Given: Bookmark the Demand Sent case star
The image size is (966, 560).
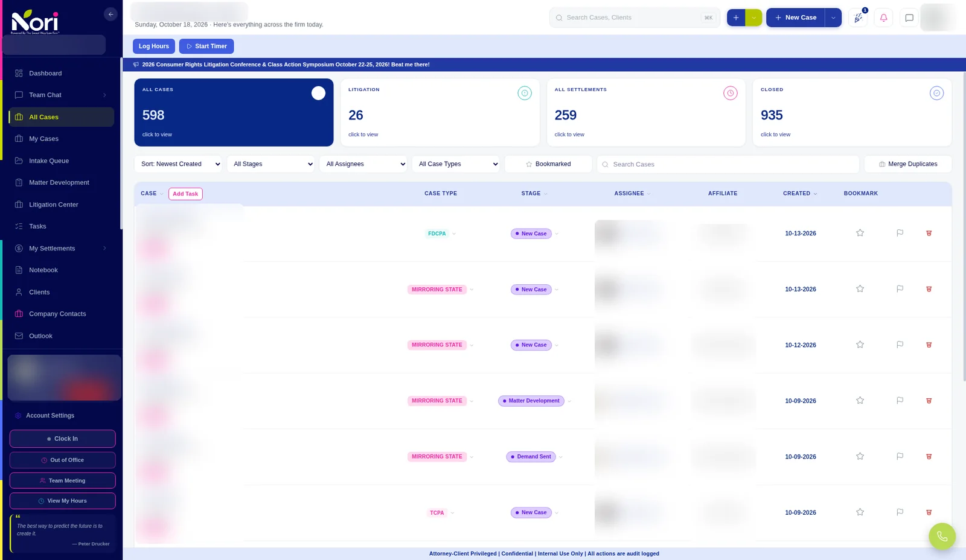Looking at the screenshot, I should (860, 456).
